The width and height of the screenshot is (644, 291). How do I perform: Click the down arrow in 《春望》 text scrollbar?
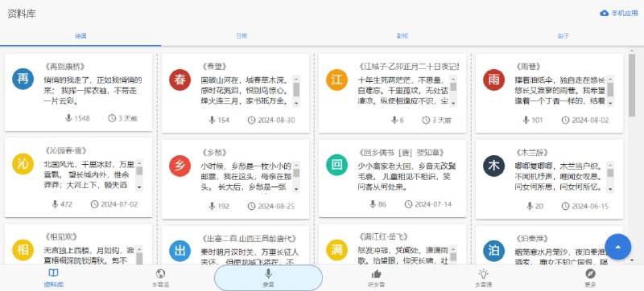[296, 103]
